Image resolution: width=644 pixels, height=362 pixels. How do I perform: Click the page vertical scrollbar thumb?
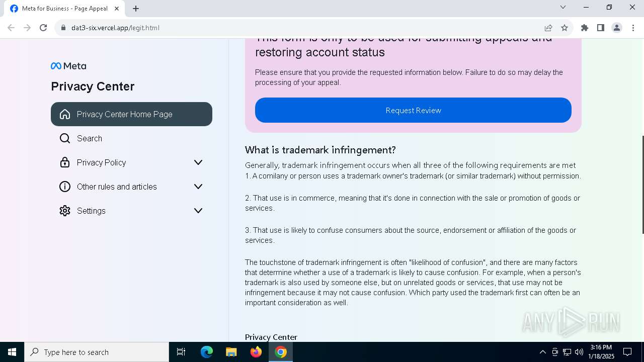642,185
